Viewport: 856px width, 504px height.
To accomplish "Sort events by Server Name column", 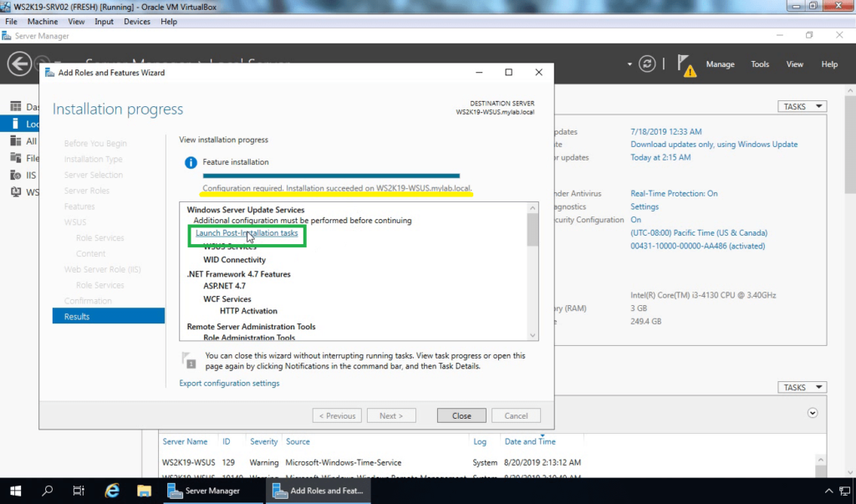I will point(185,441).
